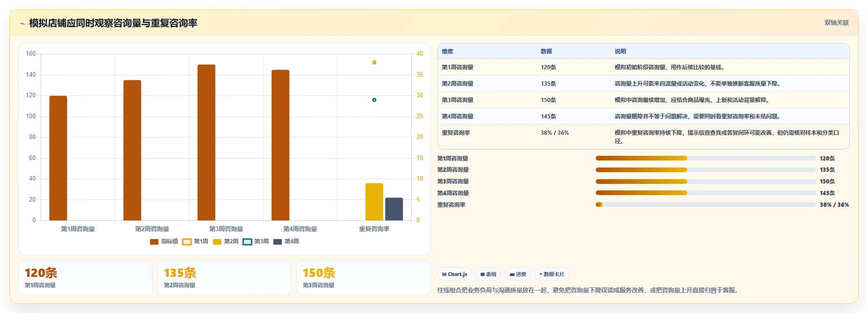Click the 表格 tag chip

point(488,274)
